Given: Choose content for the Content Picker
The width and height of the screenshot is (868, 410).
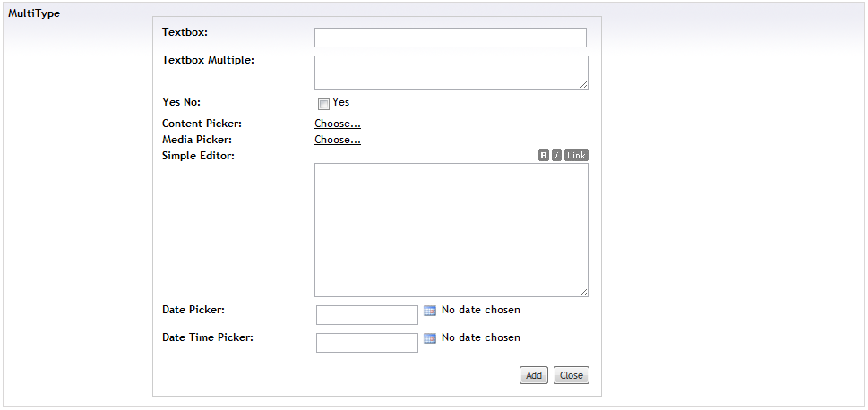Looking at the screenshot, I should point(338,124).
